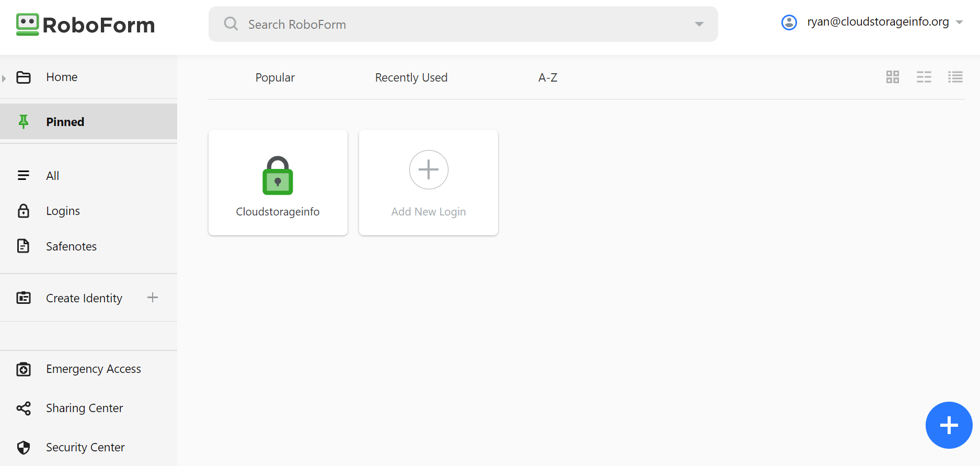The height and width of the screenshot is (466, 980).
Task: Click the Create Identity plus button
Action: 152,297
